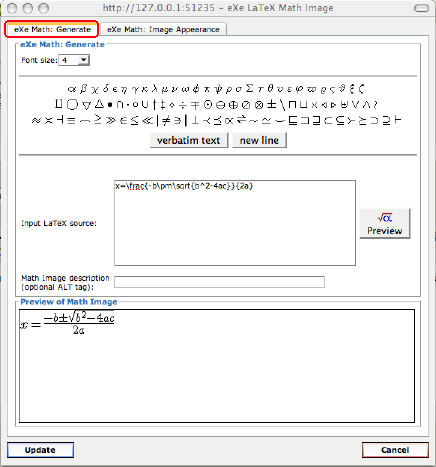Viewport: 436px width, 467px height.
Task: Insert the filled bullet symbol
Action: (110, 105)
